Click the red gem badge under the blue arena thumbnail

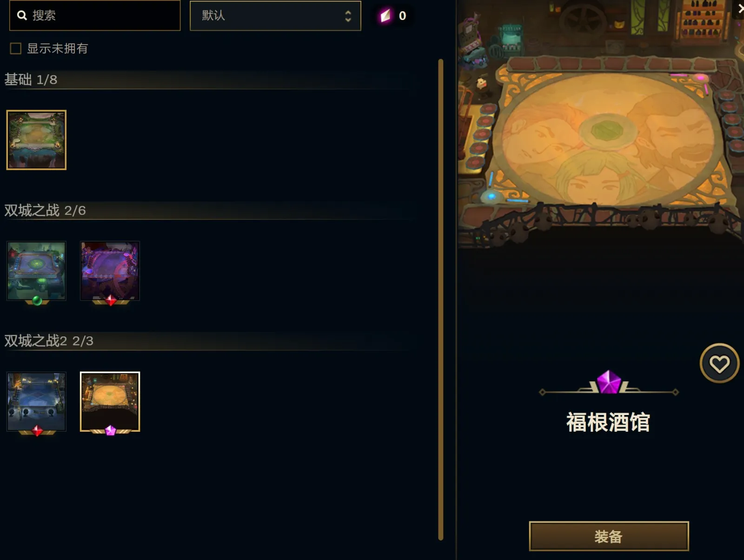37,431
